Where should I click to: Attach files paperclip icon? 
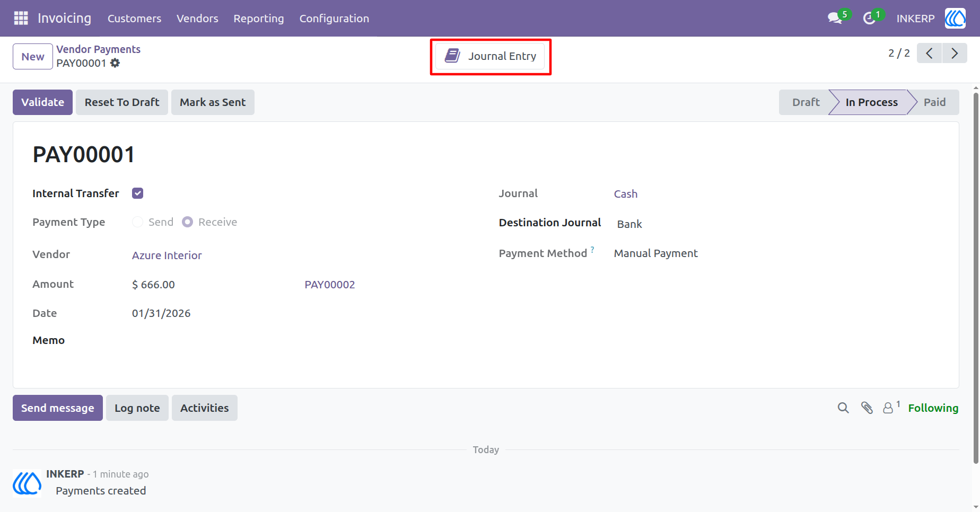click(867, 408)
